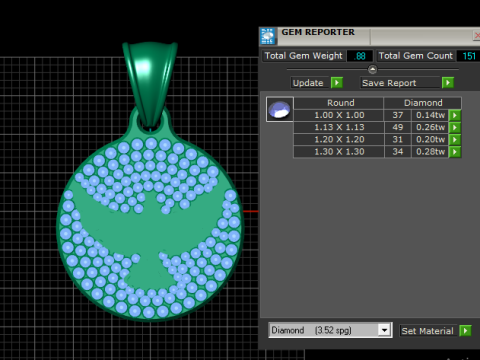
Task: Click the Total Gem Count value 151
Action: (468, 56)
